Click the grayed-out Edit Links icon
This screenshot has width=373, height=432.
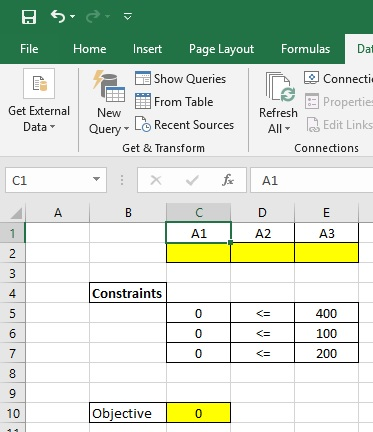[x=313, y=125]
